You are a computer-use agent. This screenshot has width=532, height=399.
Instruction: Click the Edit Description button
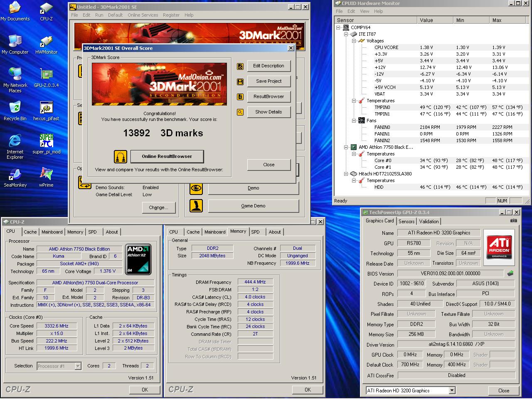(268, 66)
